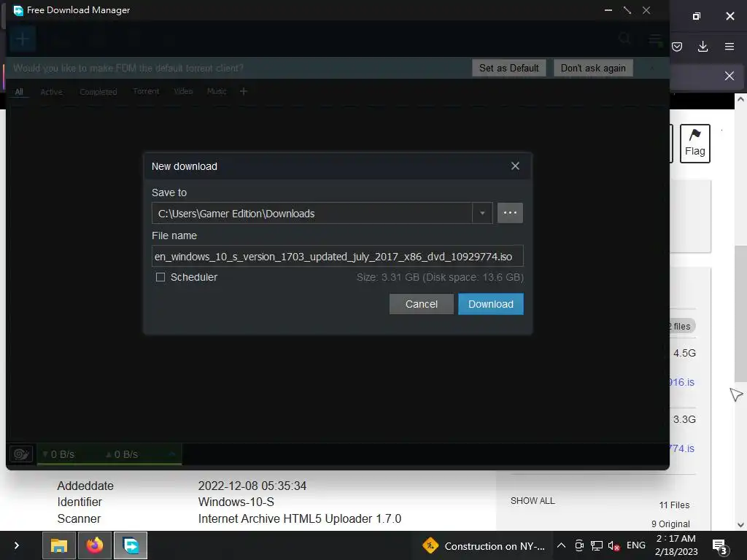The image size is (747, 560).
Task: Click the 11 Files text
Action: click(674, 505)
